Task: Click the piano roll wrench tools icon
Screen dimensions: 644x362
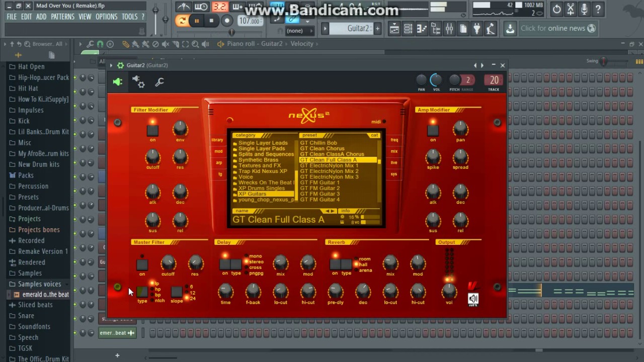Action: 90,44
